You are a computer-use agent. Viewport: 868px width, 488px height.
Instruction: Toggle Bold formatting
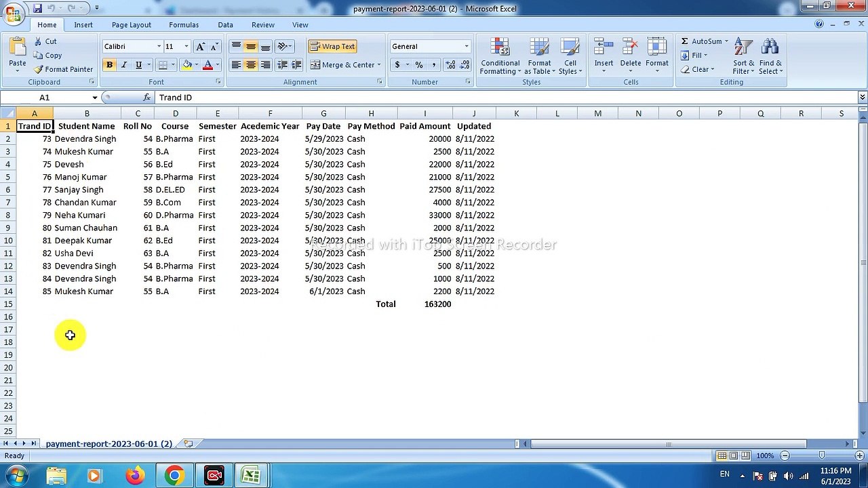109,65
